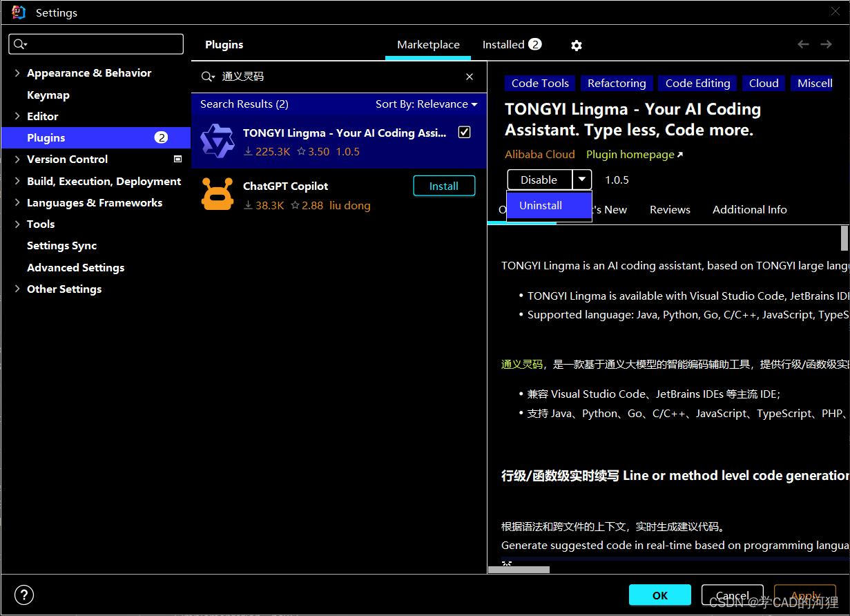Open the Reviews tab

coord(670,210)
